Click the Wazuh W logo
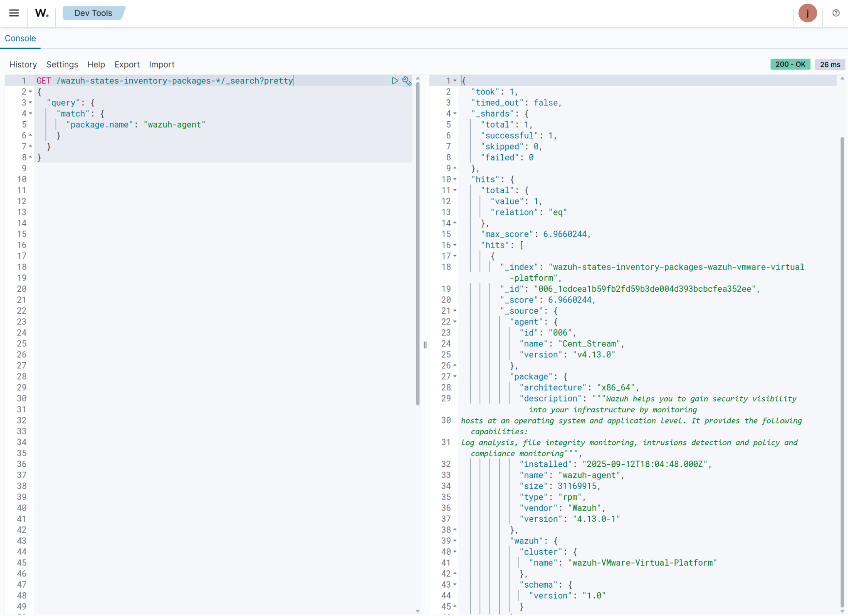This screenshot has width=848, height=616. click(x=42, y=13)
